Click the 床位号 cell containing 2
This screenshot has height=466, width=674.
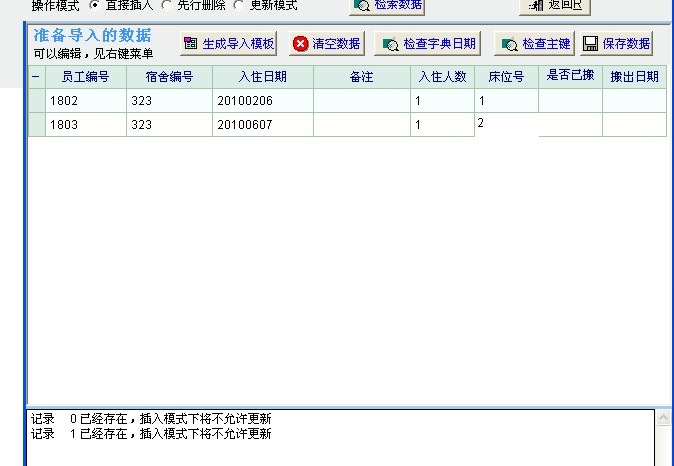[x=506, y=124]
